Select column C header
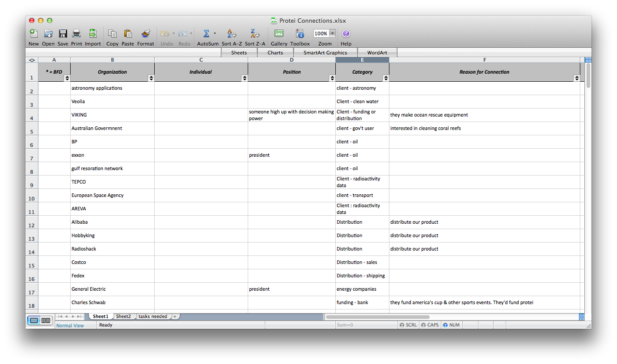The height and width of the screenshot is (364, 617). click(x=201, y=60)
